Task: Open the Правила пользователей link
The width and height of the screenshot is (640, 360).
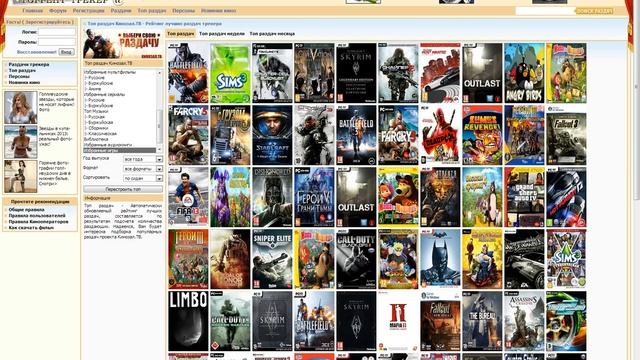Action: tap(37, 216)
